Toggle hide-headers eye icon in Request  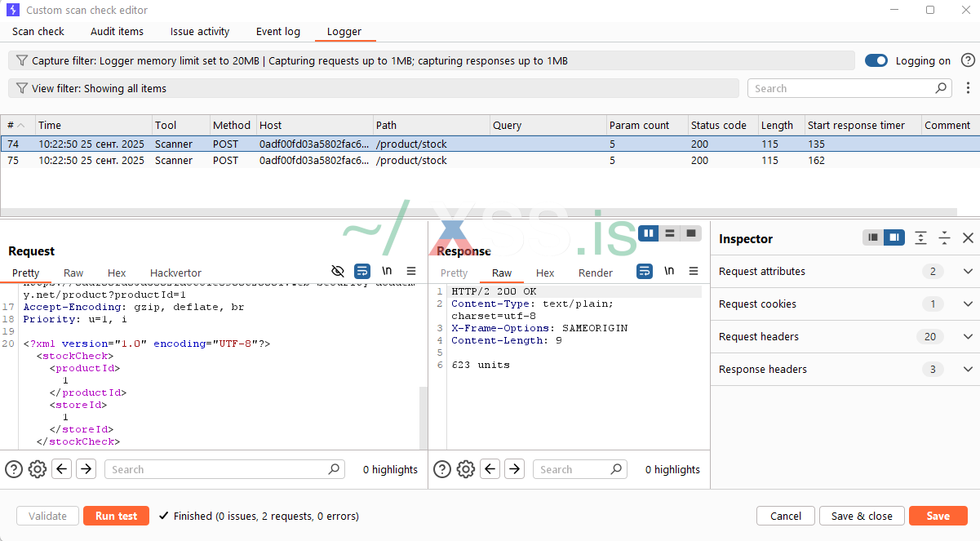[x=338, y=271]
